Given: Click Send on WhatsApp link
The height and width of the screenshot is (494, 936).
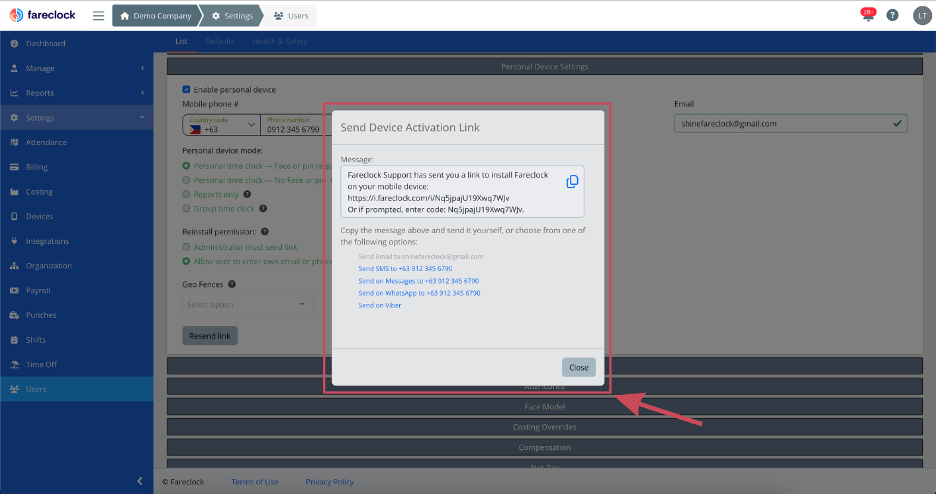Looking at the screenshot, I should pos(419,293).
